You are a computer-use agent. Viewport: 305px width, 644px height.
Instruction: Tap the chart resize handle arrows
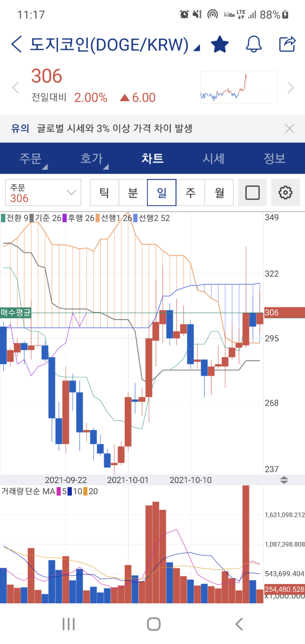click(x=284, y=480)
